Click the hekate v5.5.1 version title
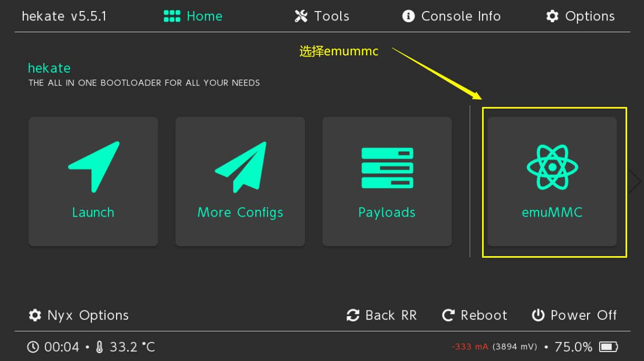This screenshot has height=361, width=644. click(64, 16)
